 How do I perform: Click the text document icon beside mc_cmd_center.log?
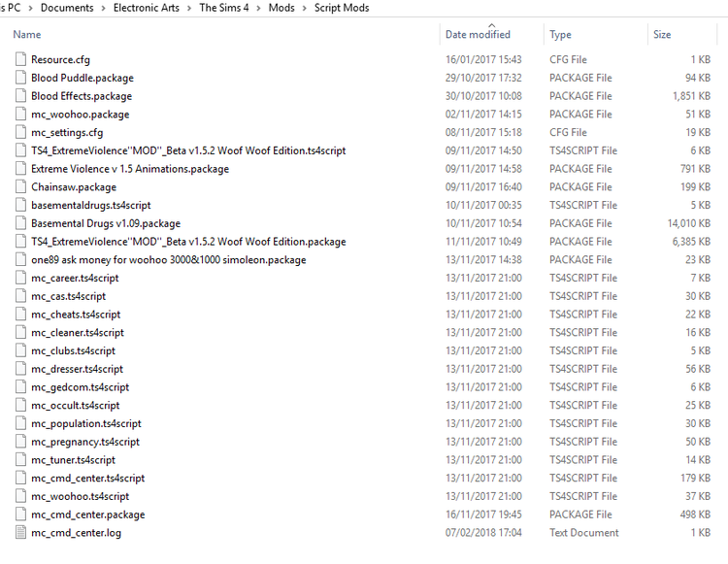click(20, 532)
